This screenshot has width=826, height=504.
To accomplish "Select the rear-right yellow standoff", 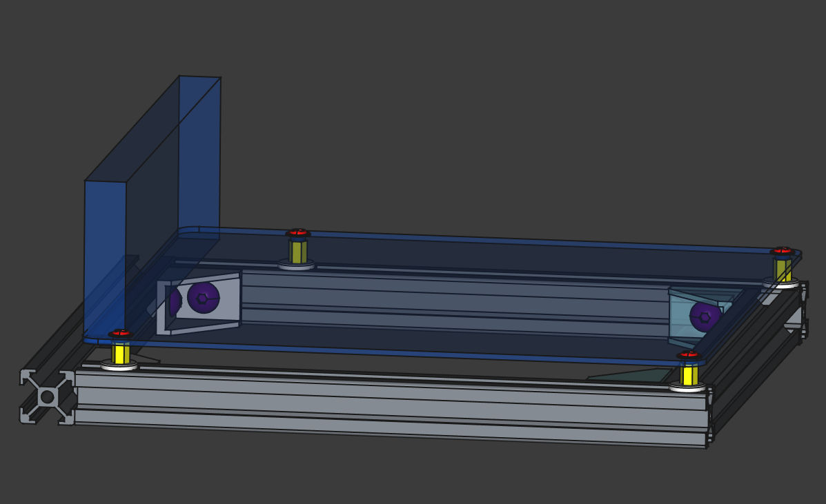I will tap(783, 270).
